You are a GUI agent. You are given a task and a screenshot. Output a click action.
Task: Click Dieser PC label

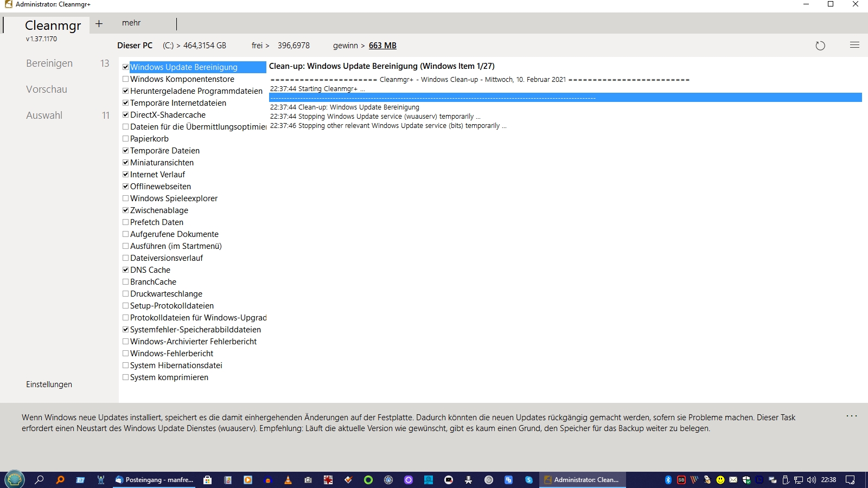(135, 46)
